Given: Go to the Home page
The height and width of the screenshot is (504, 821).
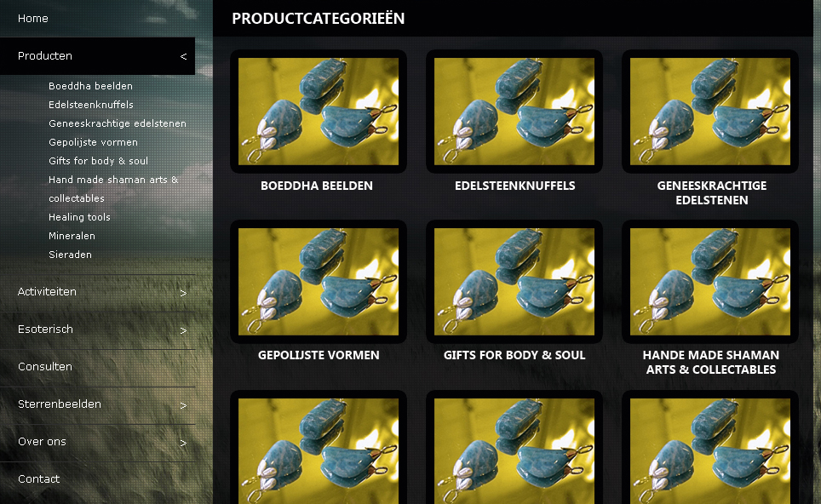Looking at the screenshot, I should (33, 19).
